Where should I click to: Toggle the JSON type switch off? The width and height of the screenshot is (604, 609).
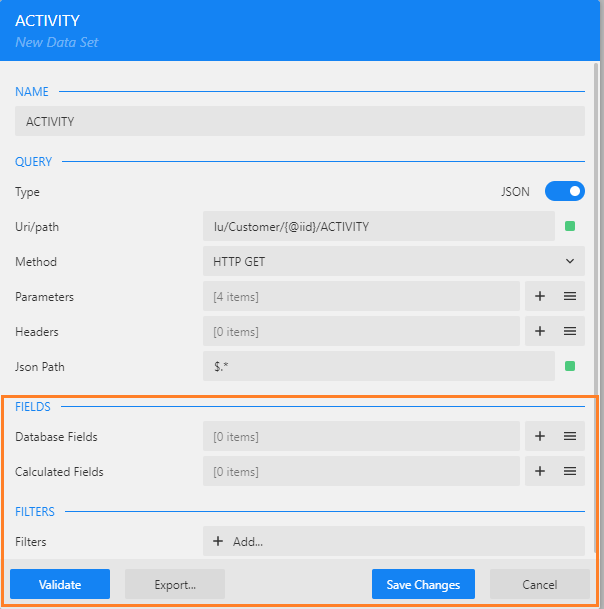(565, 191)
